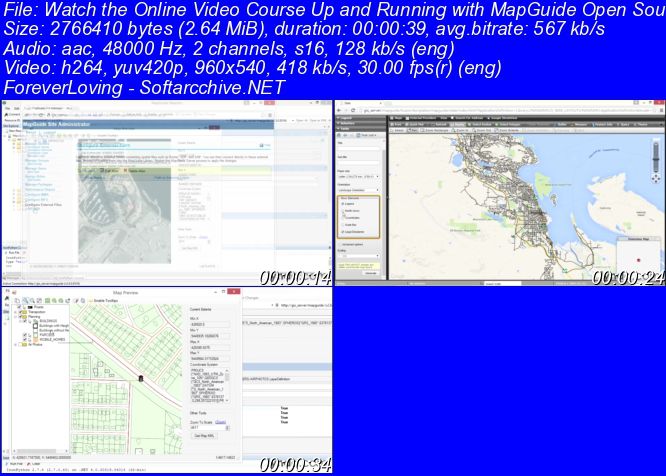Screen dimensions: 666x476
Task: Click the Connect button in Maestro
Action: pyautogui.click(x=13, y=115)
